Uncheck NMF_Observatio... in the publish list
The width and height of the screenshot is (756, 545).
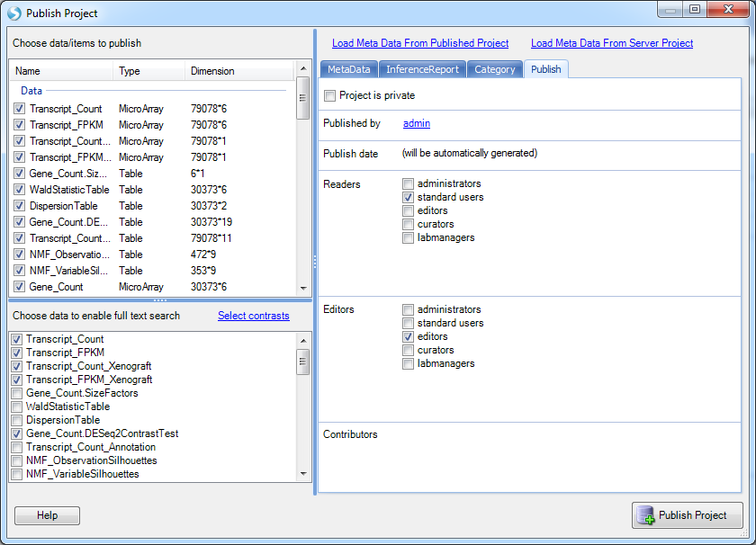(19, 254)
